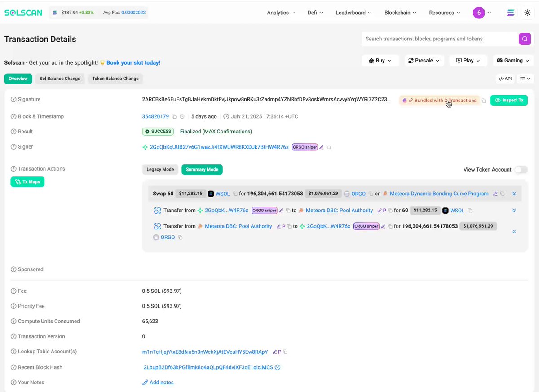
Task: Open the Defi menu
Action: 315,13
